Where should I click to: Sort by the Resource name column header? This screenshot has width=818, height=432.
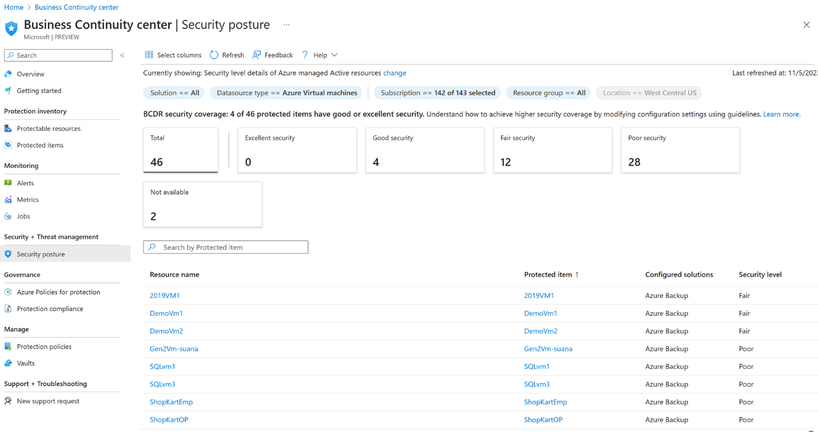[x=174, y=275]
